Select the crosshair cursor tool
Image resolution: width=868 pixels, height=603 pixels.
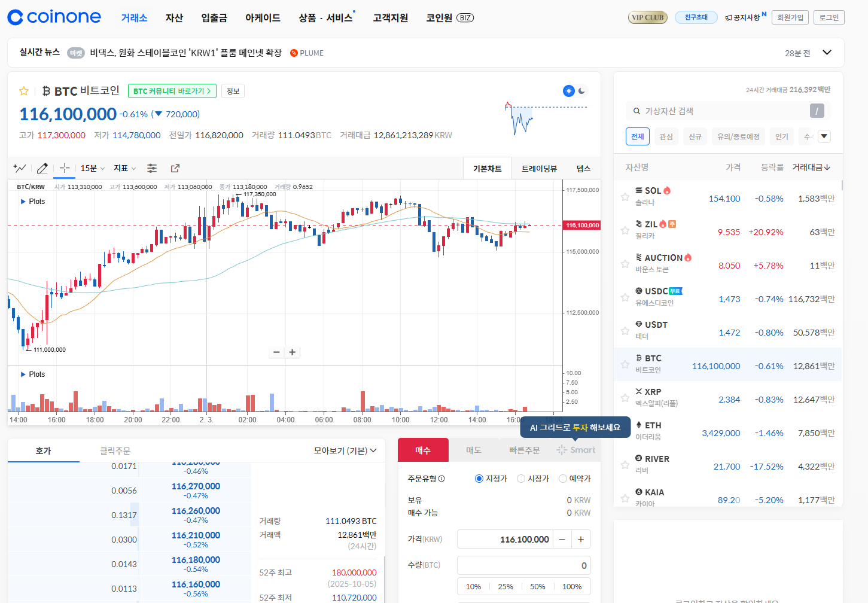point(65,168)
